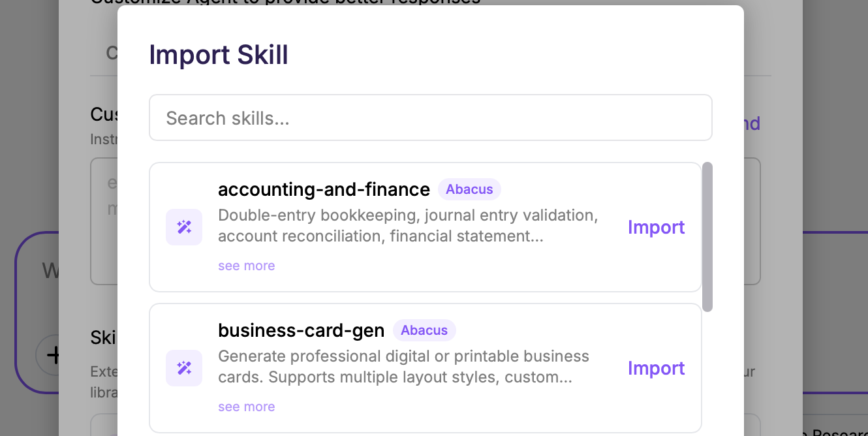Expand "see more" under business-card-gen

click(246, 407)
